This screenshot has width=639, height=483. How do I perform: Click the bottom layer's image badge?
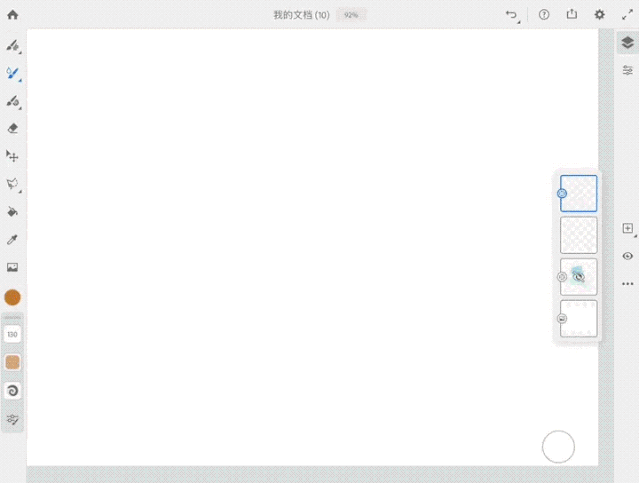point(562,318)
